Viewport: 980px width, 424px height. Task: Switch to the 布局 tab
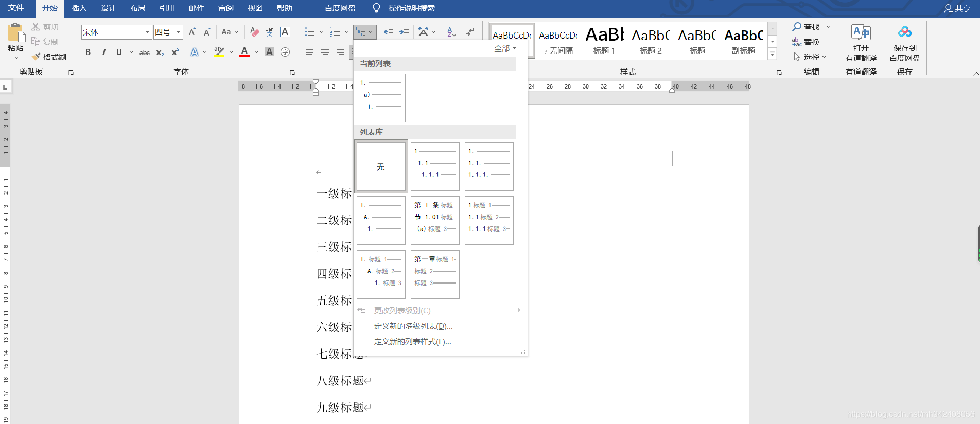[137, 8]
